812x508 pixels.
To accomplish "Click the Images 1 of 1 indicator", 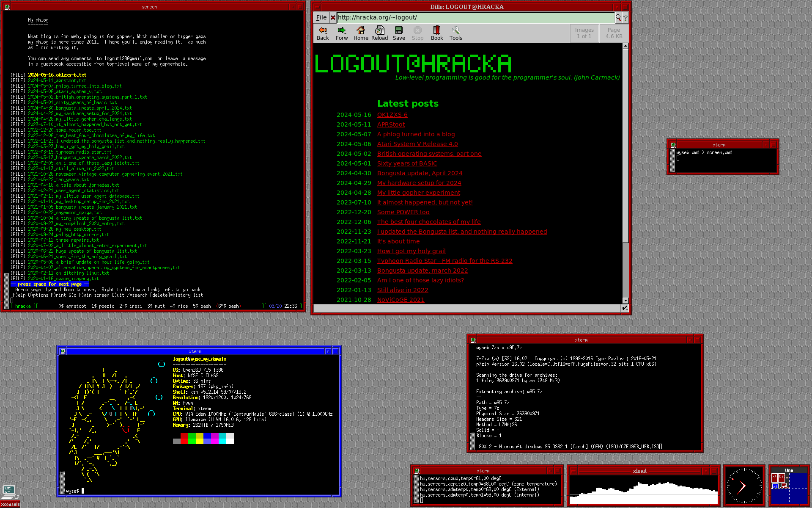I will point(584,33).
